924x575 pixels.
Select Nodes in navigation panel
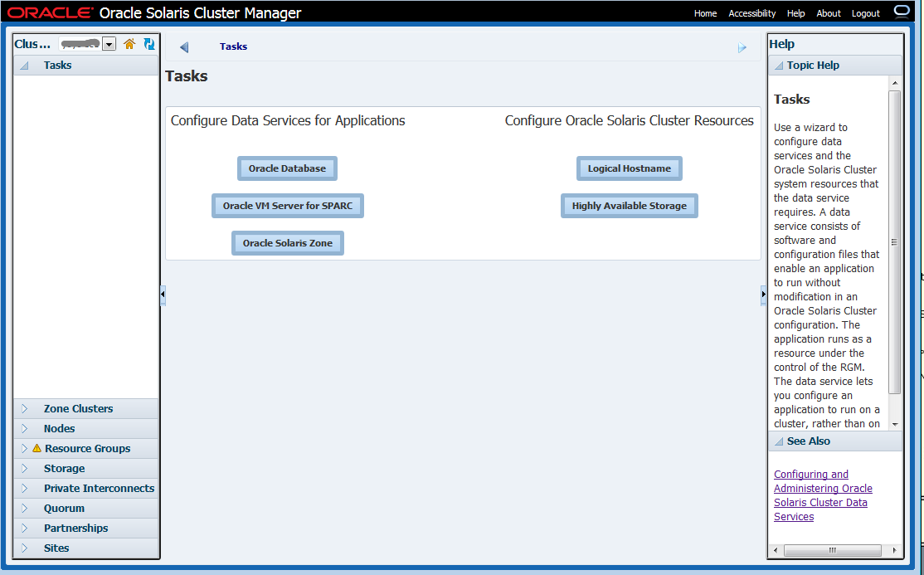pyautogui.click(x=59, y=429)
